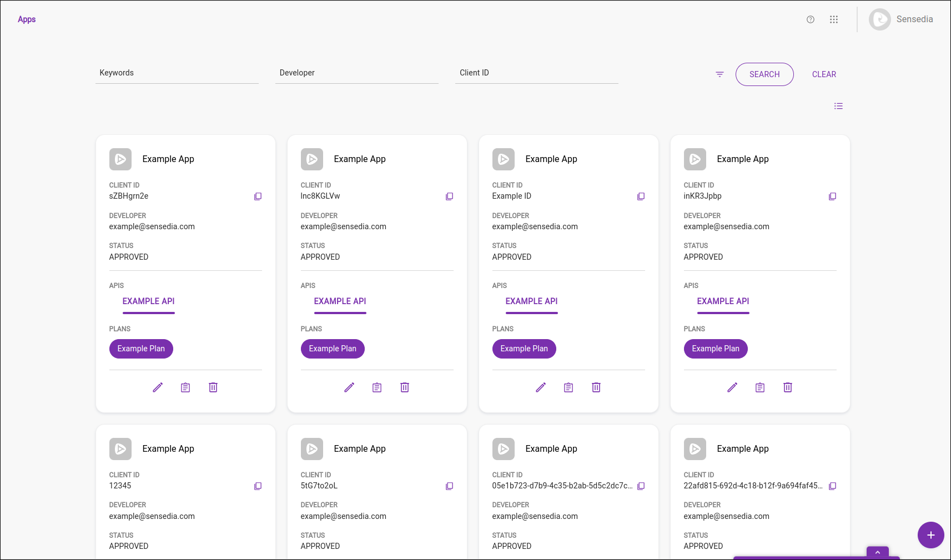
Task: Focus the Keywords search field
Action: (177, 73)
